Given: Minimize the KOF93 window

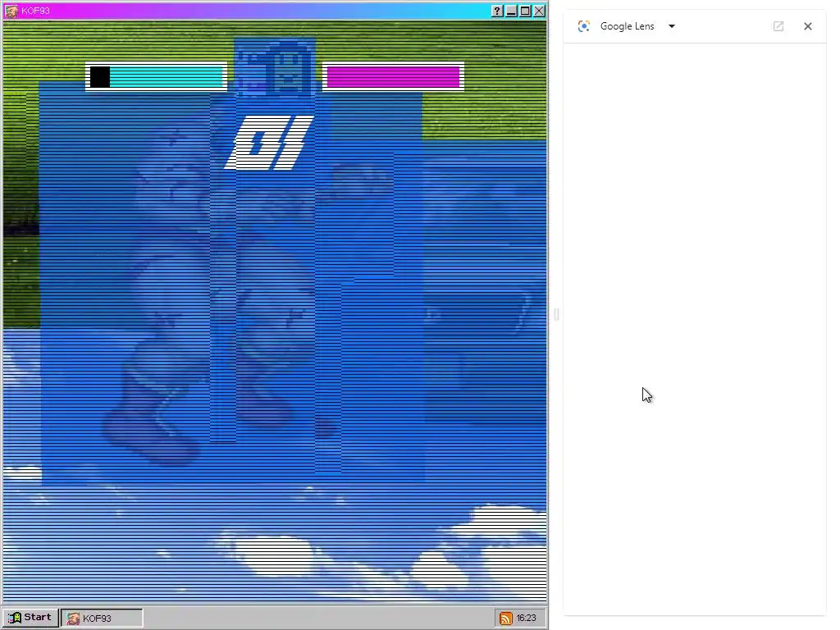Looking at the screenshot, I should [x=511, y=11].
